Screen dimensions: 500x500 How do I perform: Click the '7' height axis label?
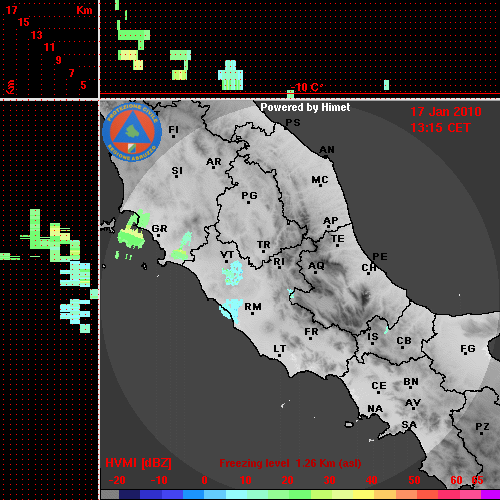pyautogui.click(x=71, y=73)
